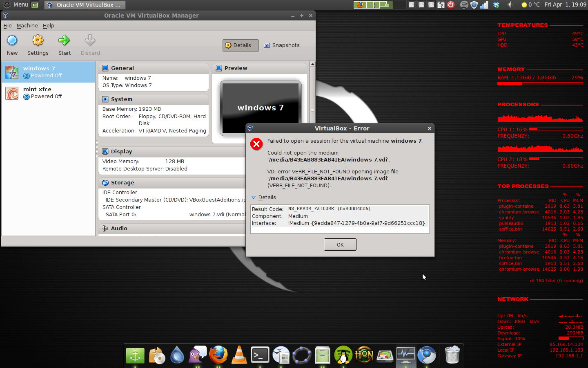Click the greyed Discard toolbar icon
This screenshot has width=588, height=368.
[90, 40]
